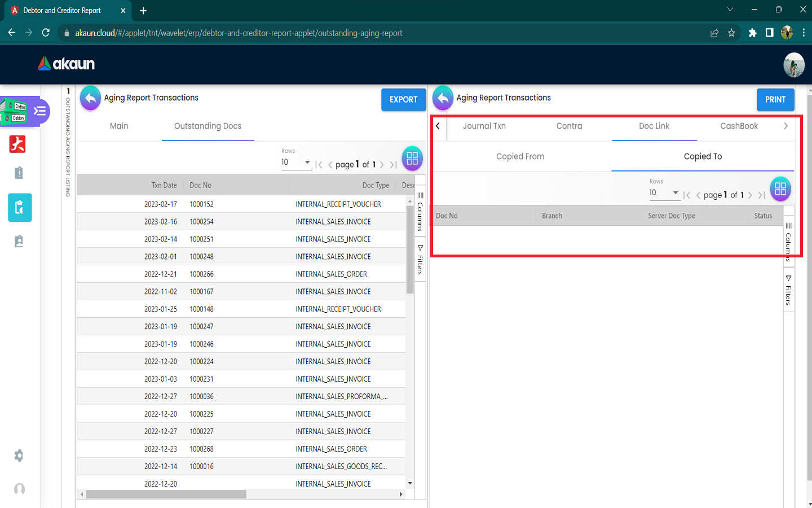Click the red Acrobat-style sidebar icon

pyautogui.click(x=17, y=144)
